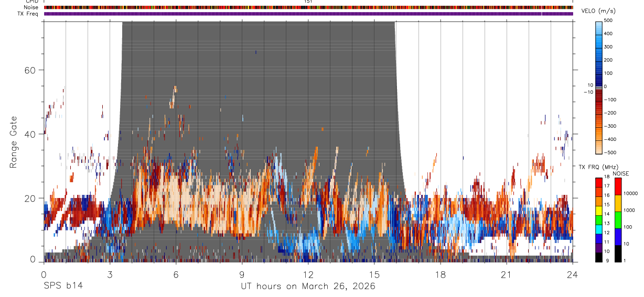Click the TX Freq row label at top

[x=28, y=14]
